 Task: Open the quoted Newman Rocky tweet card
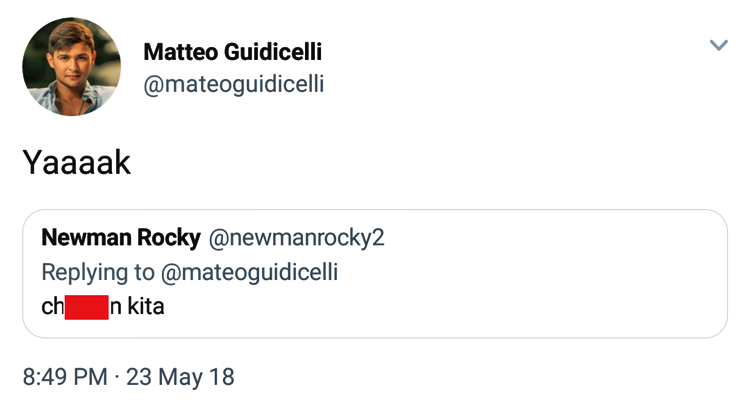[500, 300]
